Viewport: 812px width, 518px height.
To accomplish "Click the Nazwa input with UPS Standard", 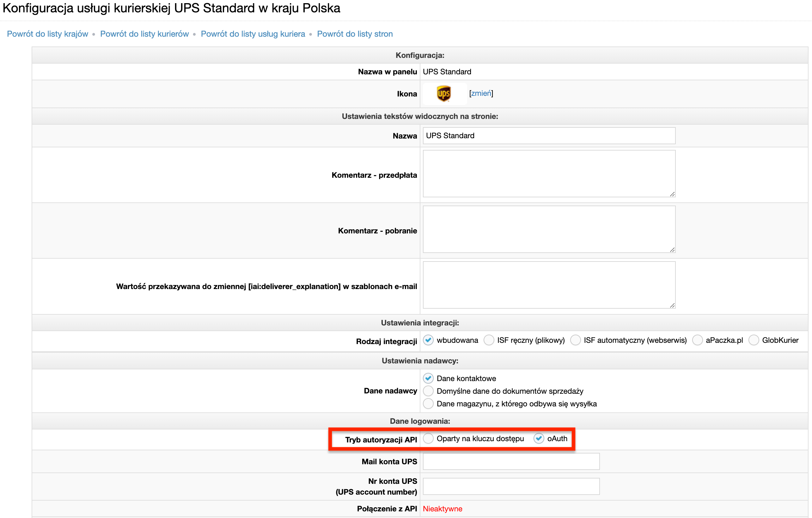I will click(x=549, y=136).
